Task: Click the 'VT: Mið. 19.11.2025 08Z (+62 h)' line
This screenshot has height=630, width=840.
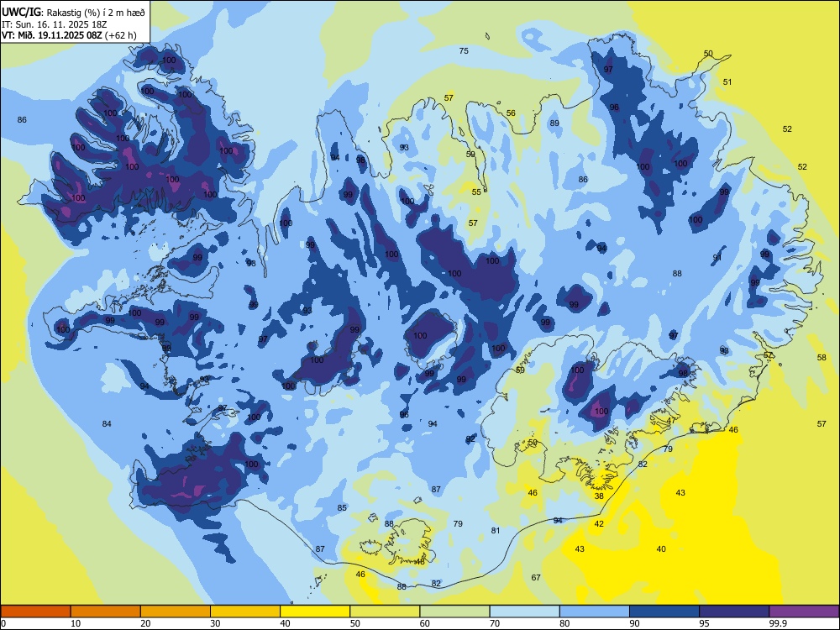Action: coord(69,35)
